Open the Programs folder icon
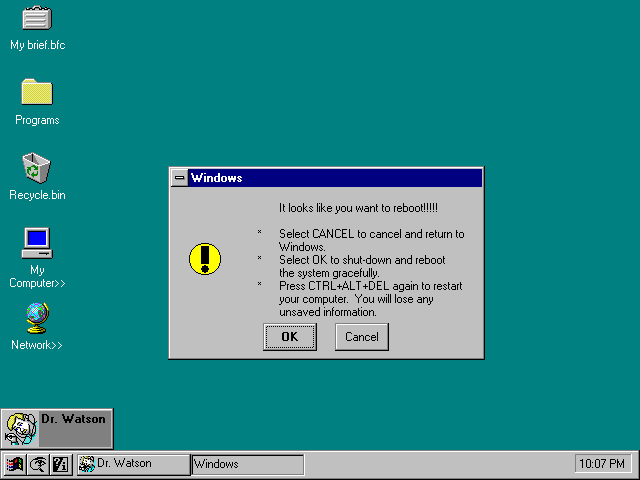The height and width of the screenshot is (480, 640). (x=37, y=92)
